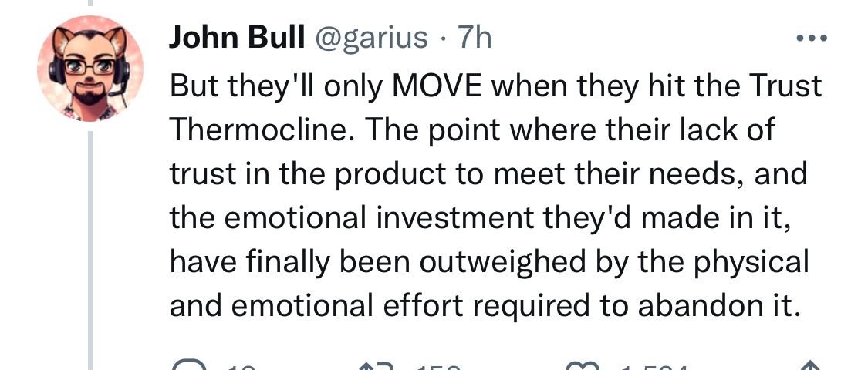Click the capitalized word MOVE in tweet
The height and width of the screenshot is (370, 868).
click(438, 86)
